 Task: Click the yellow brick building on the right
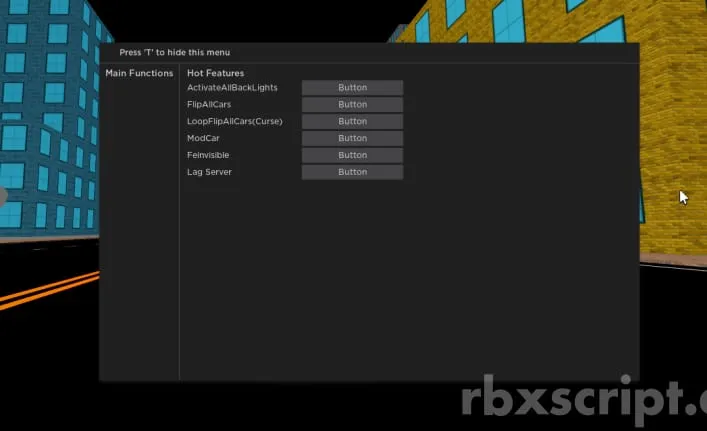670,120
